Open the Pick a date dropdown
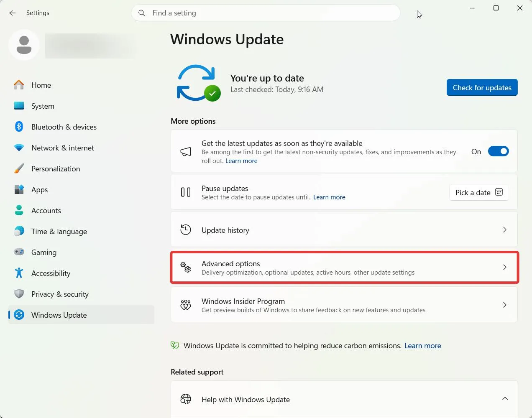Image resolution: width=532 pixels, height=418 pixels. pyautogui.click(x=479, y=192)
